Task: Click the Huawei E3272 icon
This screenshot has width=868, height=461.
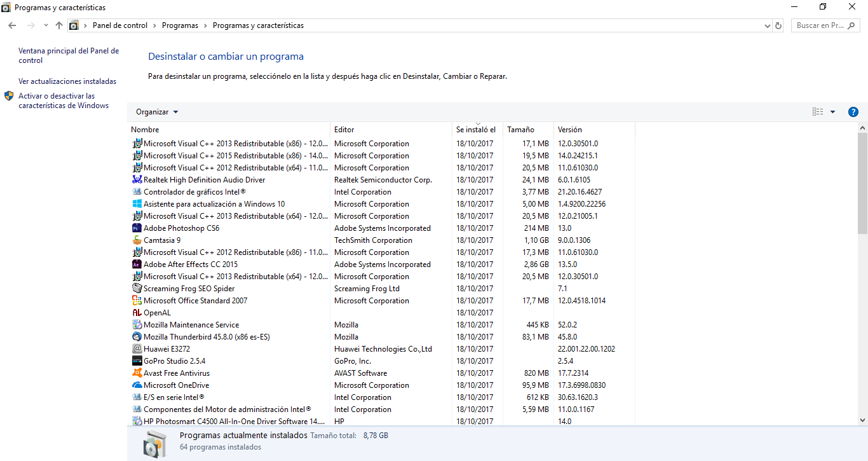Action: 137,349
